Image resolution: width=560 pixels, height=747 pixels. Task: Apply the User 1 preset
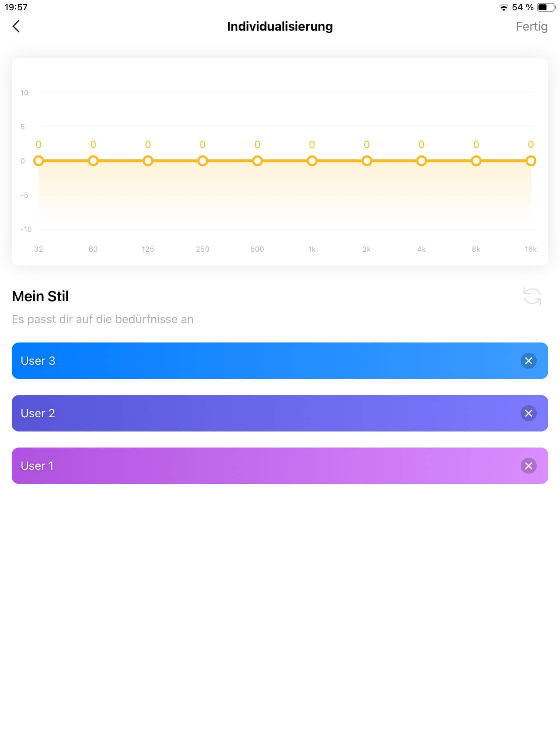[x=255, y=466]
